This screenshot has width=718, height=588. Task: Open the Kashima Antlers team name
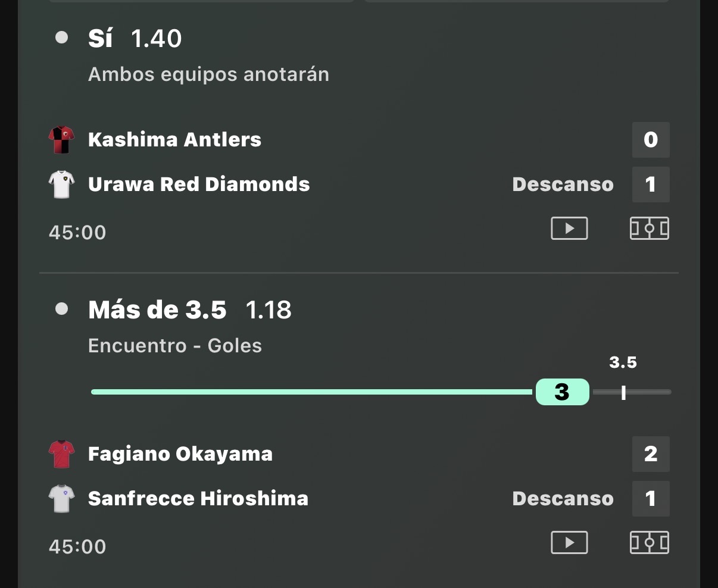[174, 139]
